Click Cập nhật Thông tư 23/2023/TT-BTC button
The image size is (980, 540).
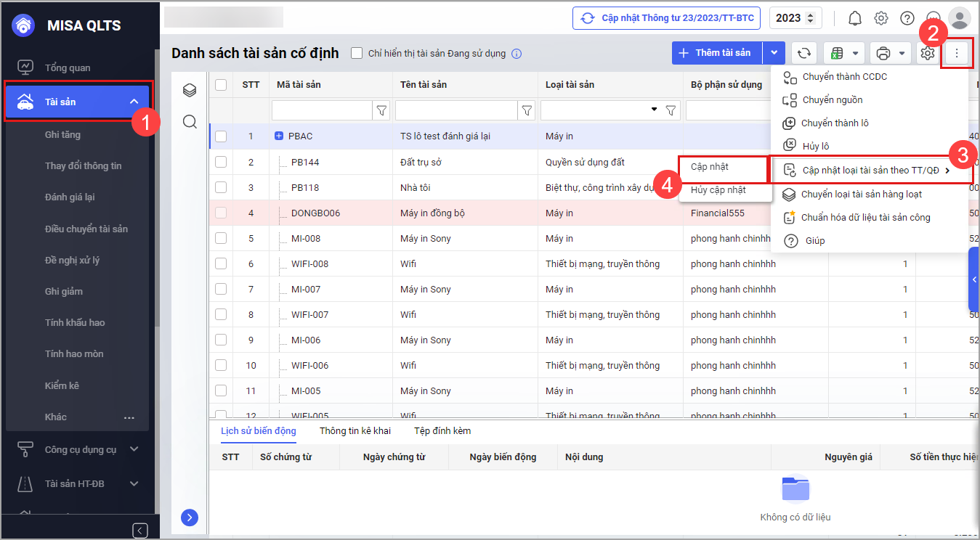pos(667,18)
